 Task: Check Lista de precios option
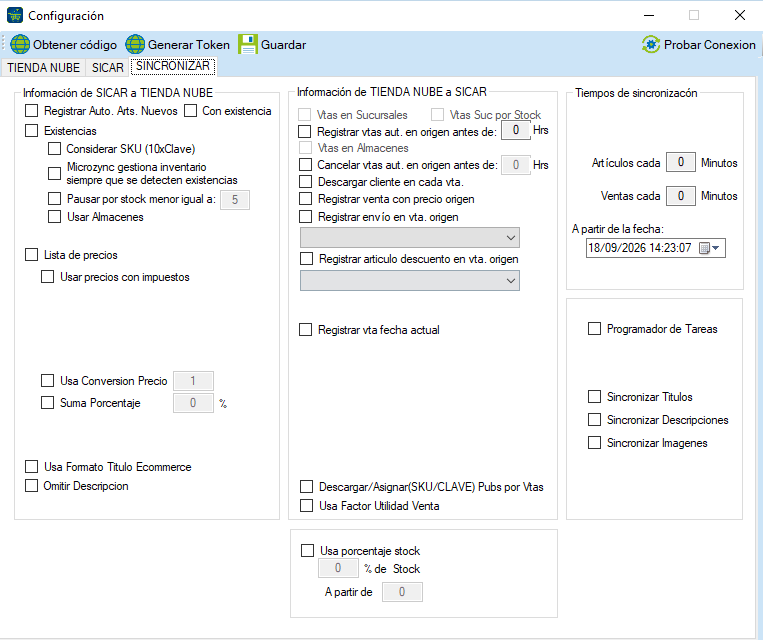pyautogui.click(x=32, y=255)
